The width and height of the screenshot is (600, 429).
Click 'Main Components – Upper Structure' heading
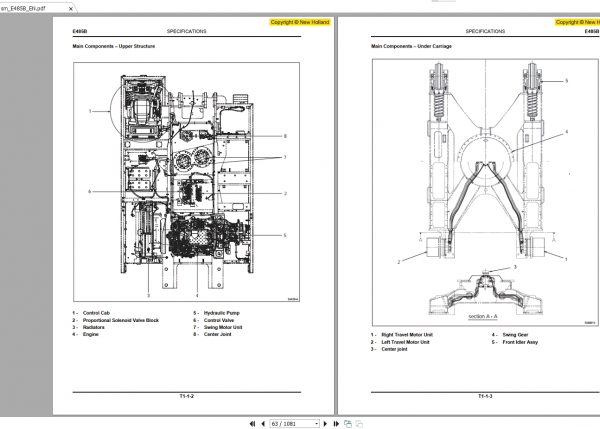click(114, 46)
